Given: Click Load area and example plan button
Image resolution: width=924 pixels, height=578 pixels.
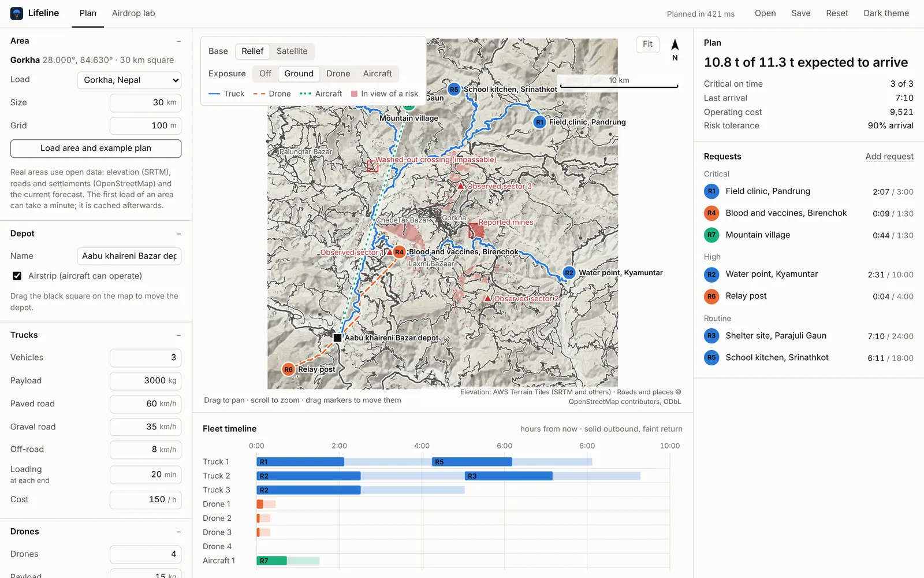Looking at the screenshot, I should click(x=96, y=149).
